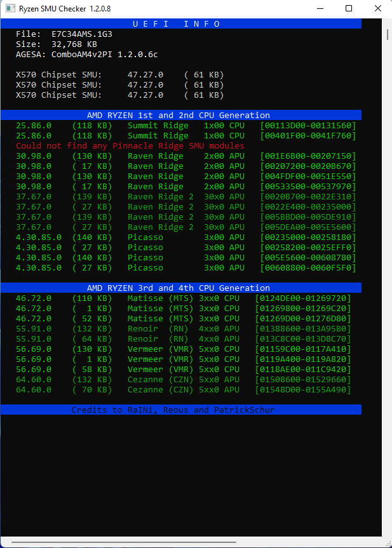The image size is (392, 548).
Task: Click Cezanne address [01548D00-0155A490]
Action: 303,389
